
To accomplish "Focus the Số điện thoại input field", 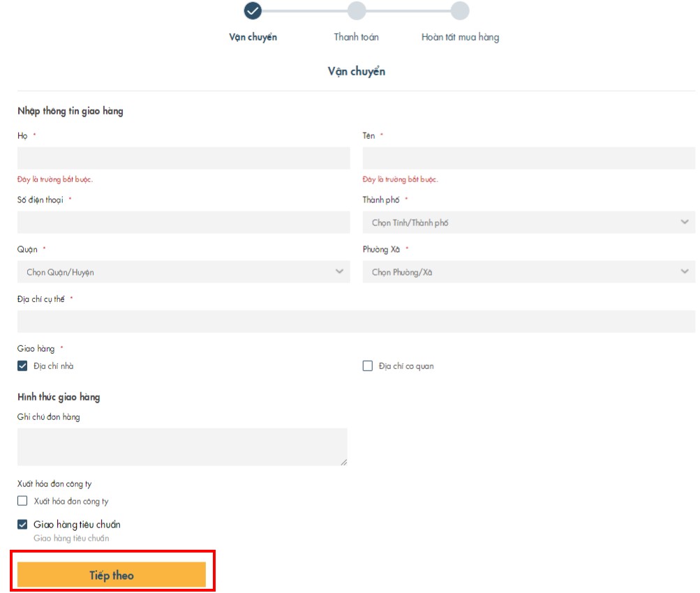I will coord(184,223).
